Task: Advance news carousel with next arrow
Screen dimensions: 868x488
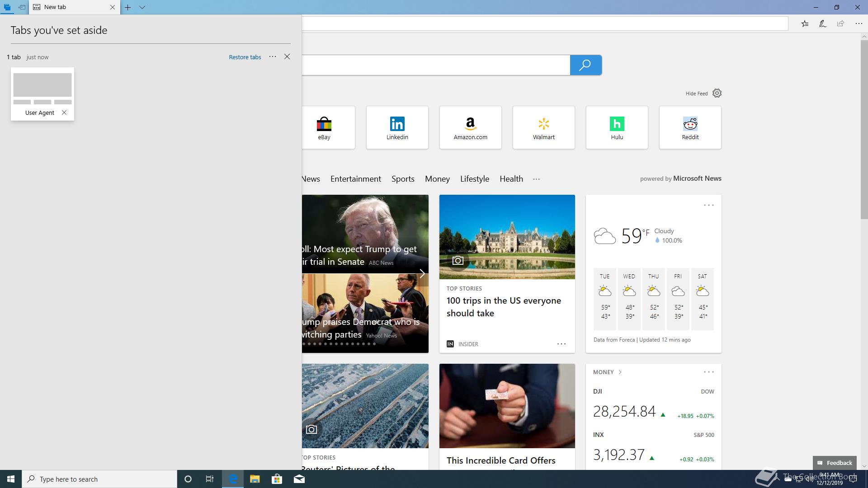Action: [x=422, y=274]
